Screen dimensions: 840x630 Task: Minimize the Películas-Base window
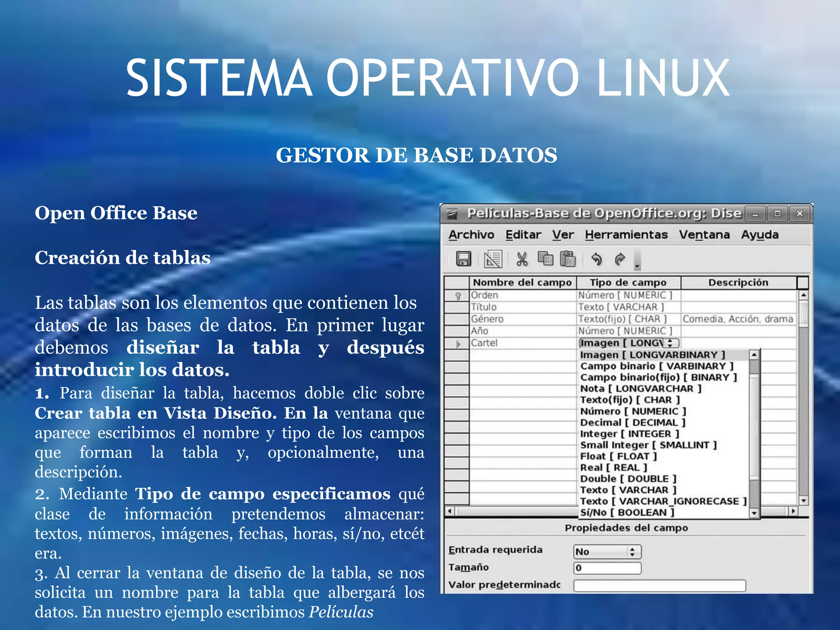click(x=755, y=214)
